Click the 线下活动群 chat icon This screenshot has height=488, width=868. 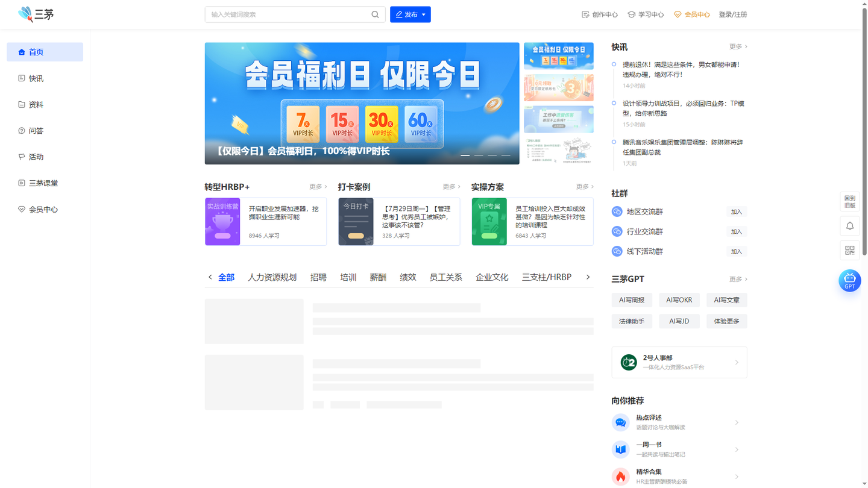tap(617, 251)
